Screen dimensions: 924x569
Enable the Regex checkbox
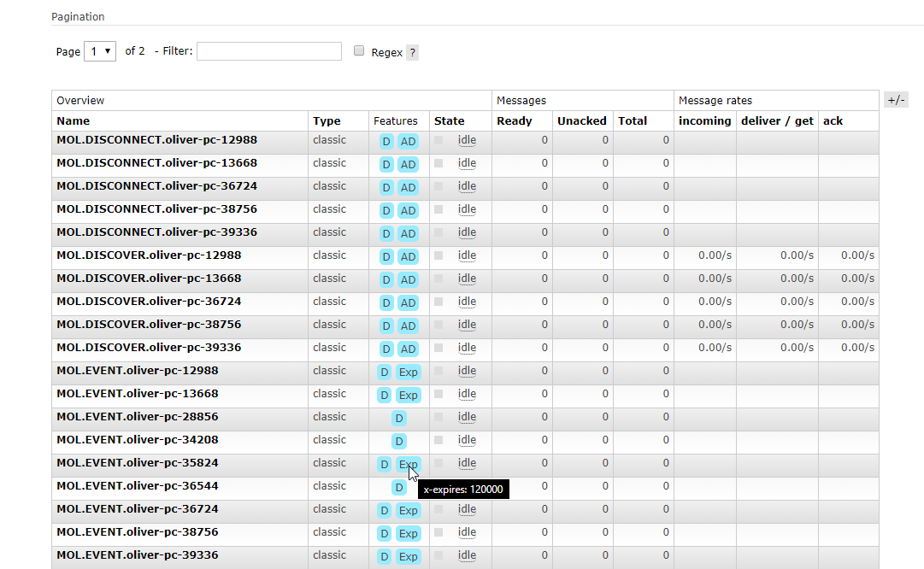pos(359,50)
